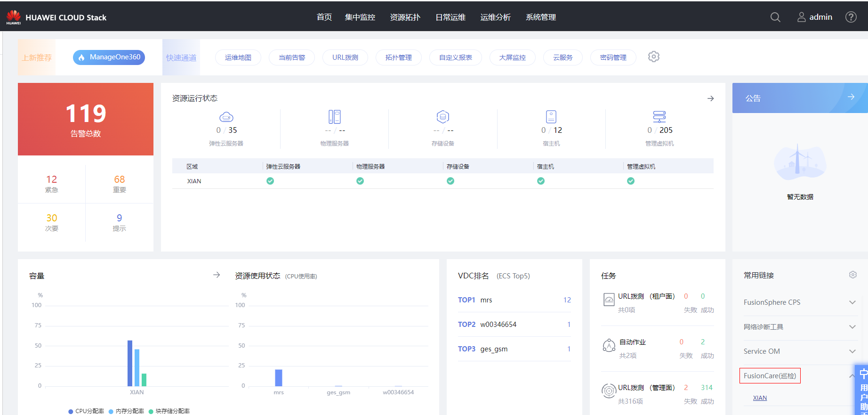
Task: Open 当前告警 quick link
Action: point(292,57)
